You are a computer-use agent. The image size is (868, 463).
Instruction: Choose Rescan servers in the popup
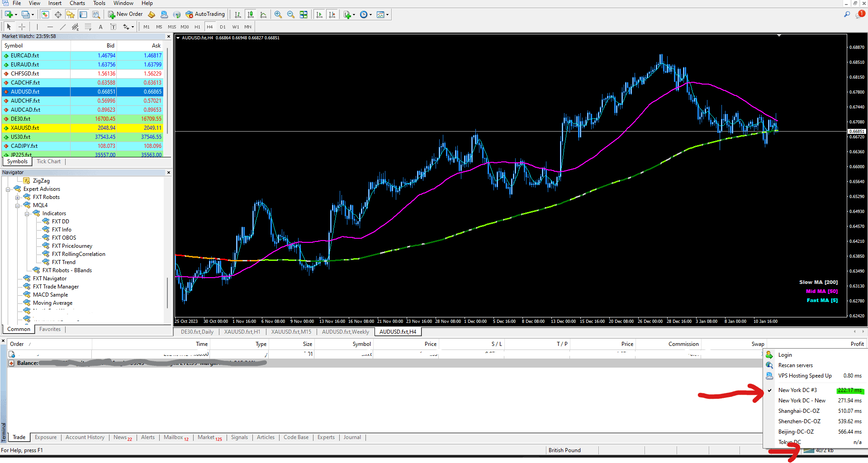click(x=795, y=365)
